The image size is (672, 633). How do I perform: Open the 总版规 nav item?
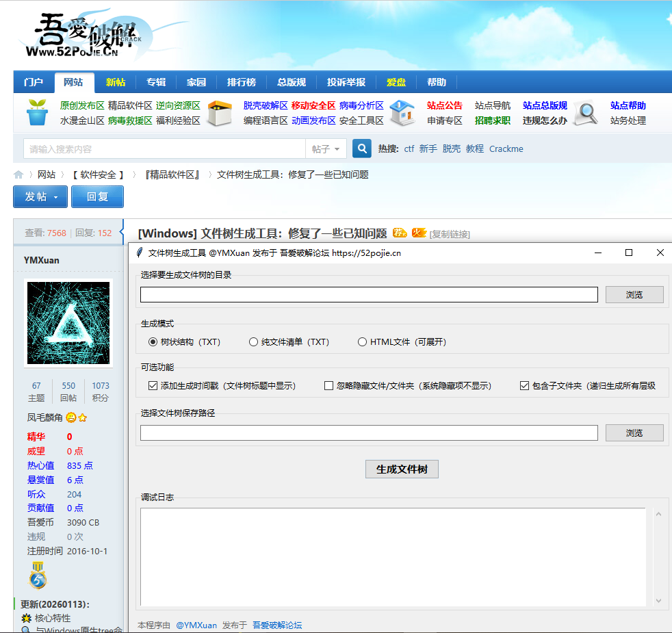pyautogui.click(x=292, y=82)
